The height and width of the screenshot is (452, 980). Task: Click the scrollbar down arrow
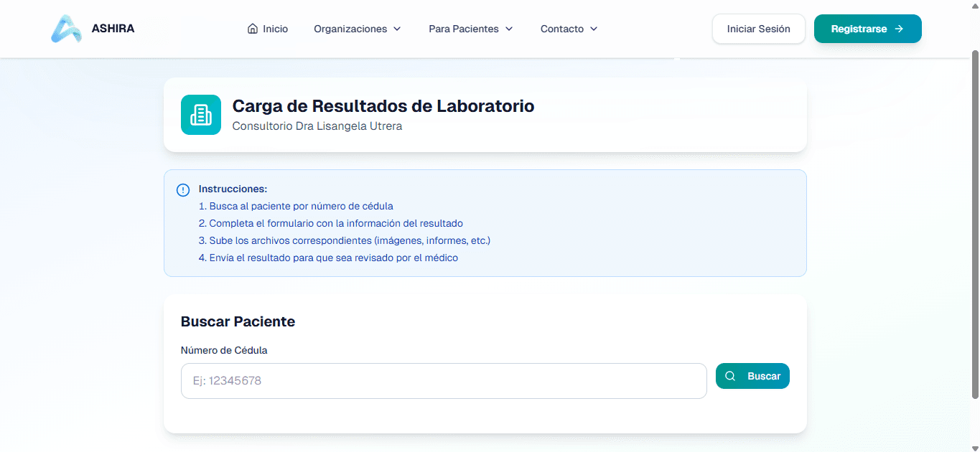[x=974, y=446]
